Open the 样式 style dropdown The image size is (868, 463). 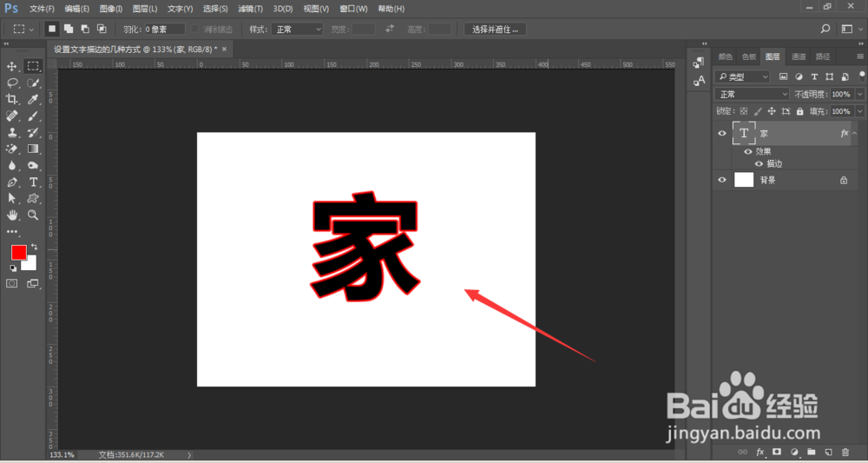point(297,30)
